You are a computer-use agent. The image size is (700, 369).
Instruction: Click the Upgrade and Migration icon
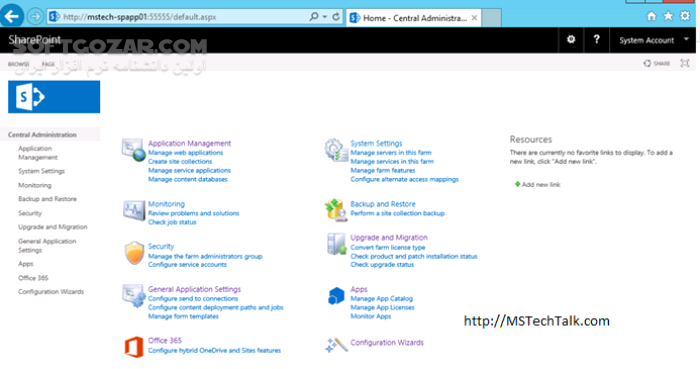pyautogui.click(x=336, y=244)
